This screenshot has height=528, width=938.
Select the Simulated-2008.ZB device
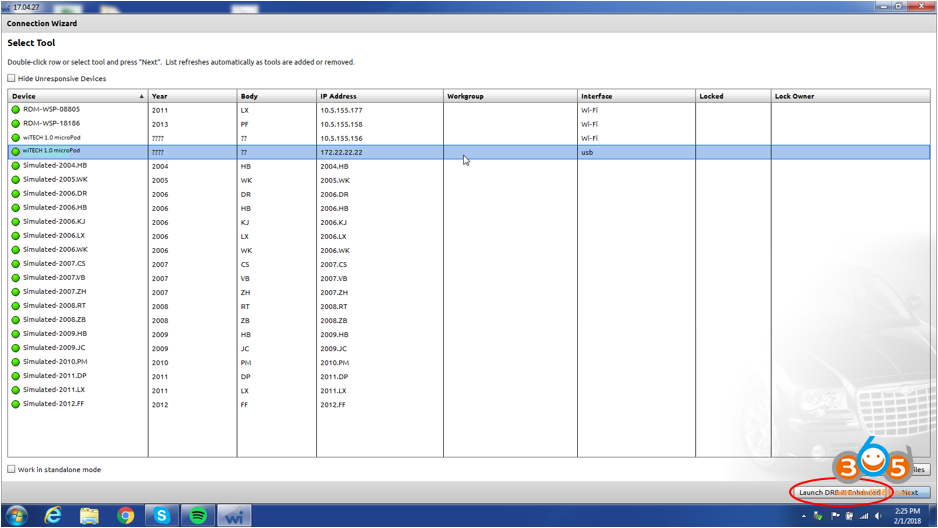(469, 320)
